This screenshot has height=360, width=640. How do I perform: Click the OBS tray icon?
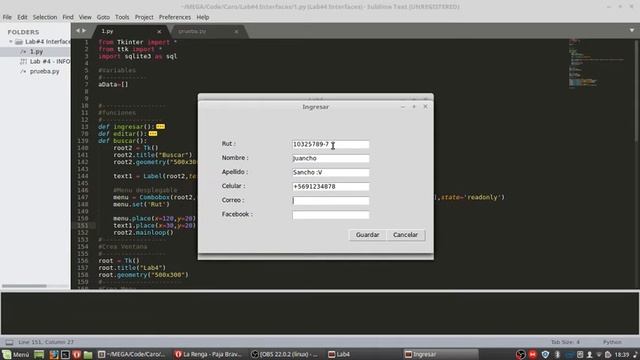pos(520,354)
